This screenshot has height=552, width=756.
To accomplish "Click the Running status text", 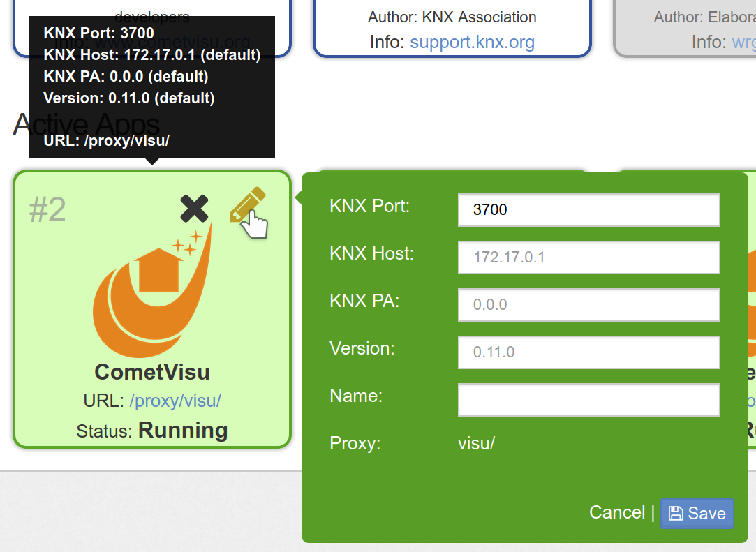I will click(x=183, y=430).
